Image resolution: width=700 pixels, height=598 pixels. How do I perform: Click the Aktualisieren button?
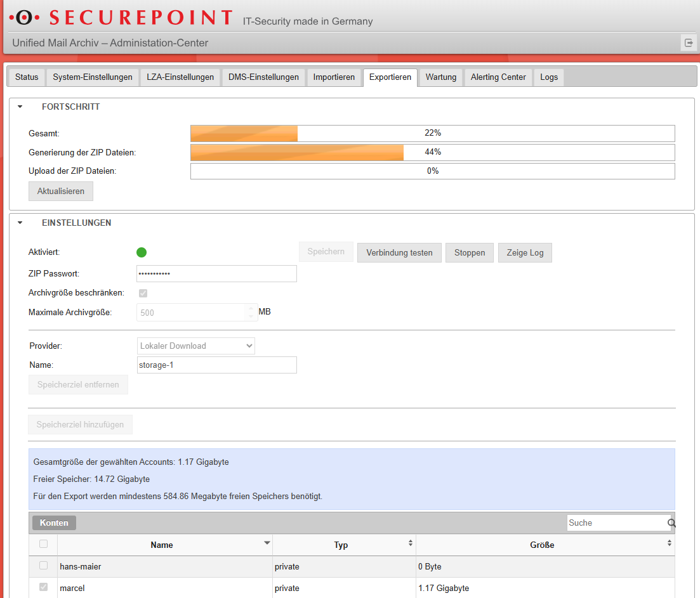click(x=61, y=192)
